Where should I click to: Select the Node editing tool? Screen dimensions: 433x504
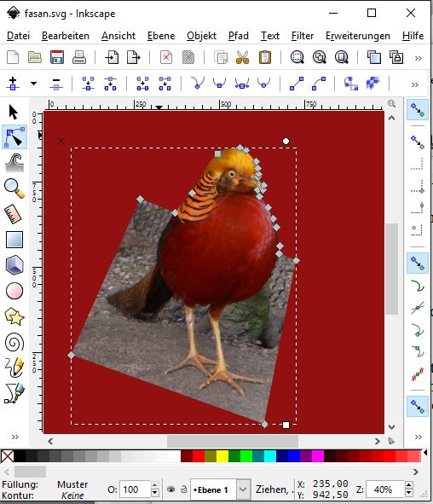[14, 137]
